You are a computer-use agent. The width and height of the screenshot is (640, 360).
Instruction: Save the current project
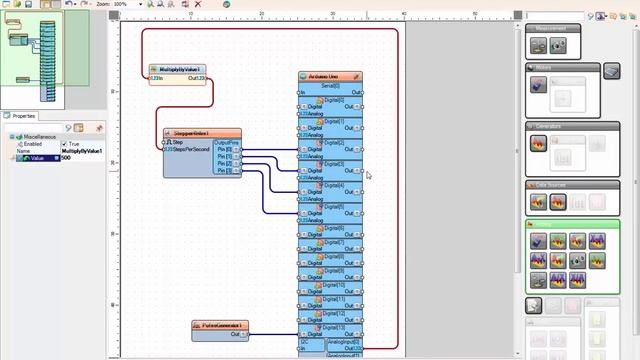28,4
